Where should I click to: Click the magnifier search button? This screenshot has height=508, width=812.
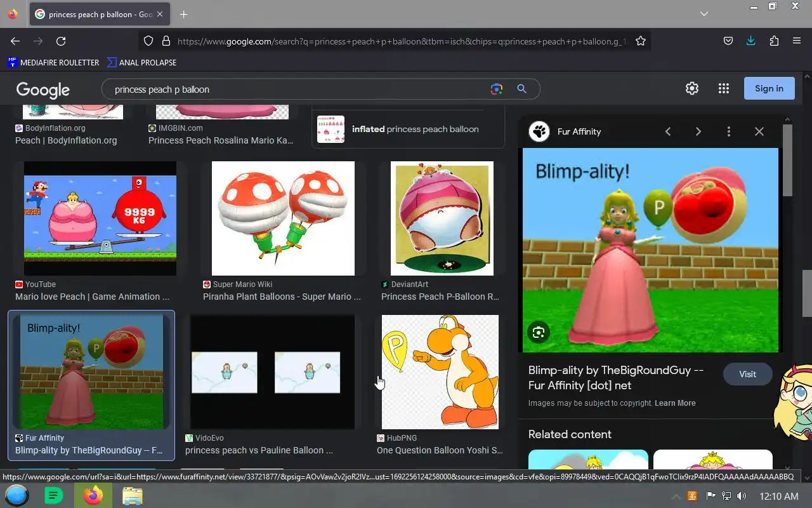click(x=521, y=89)
